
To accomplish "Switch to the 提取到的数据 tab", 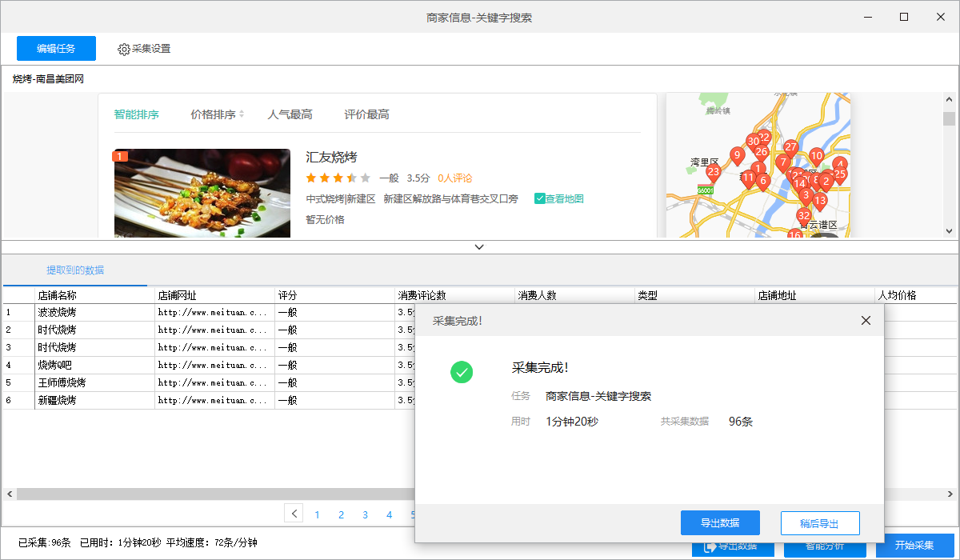I will [x=75, y=270].
